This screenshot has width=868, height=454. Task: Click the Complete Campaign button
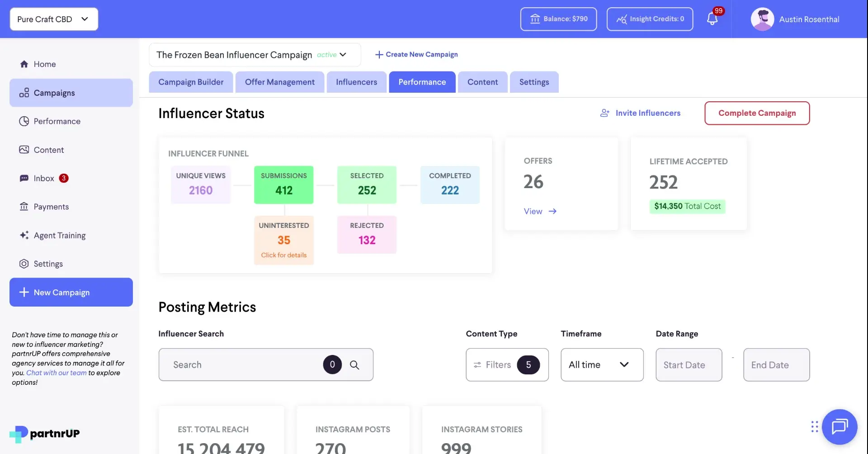tap(757, 113)
